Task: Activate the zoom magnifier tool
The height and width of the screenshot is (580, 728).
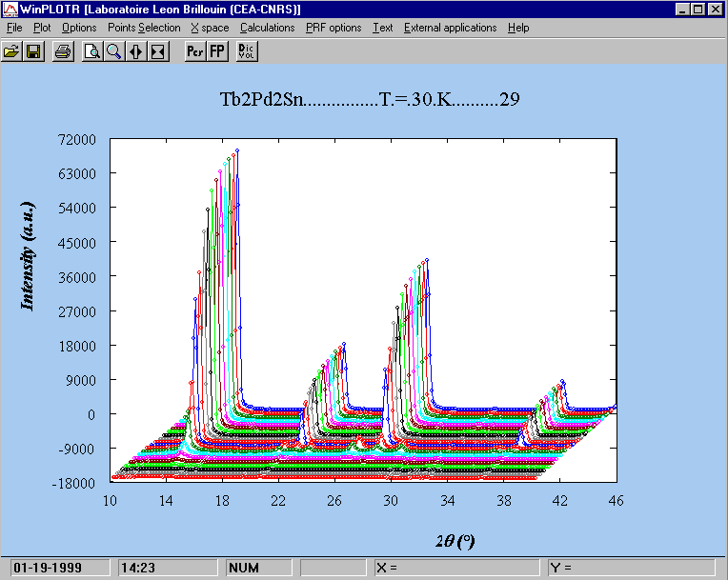Action: 114,51
